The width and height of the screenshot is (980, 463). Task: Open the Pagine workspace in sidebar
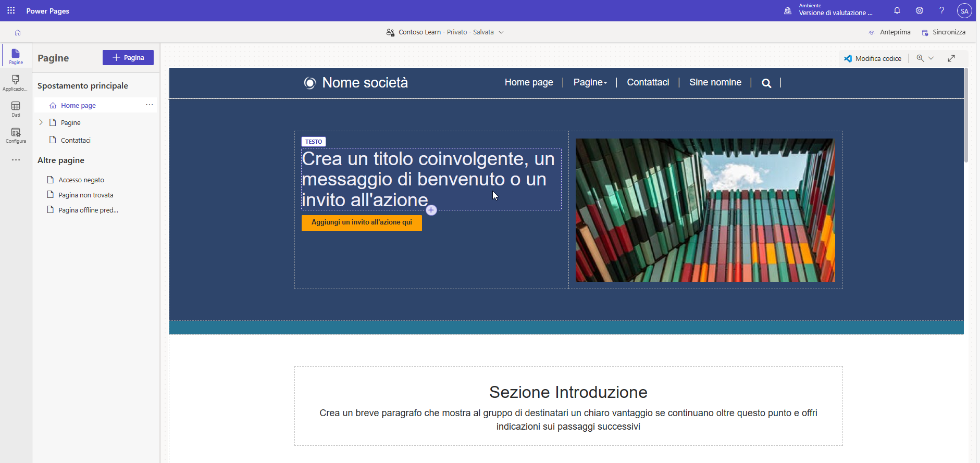[16, 56]
